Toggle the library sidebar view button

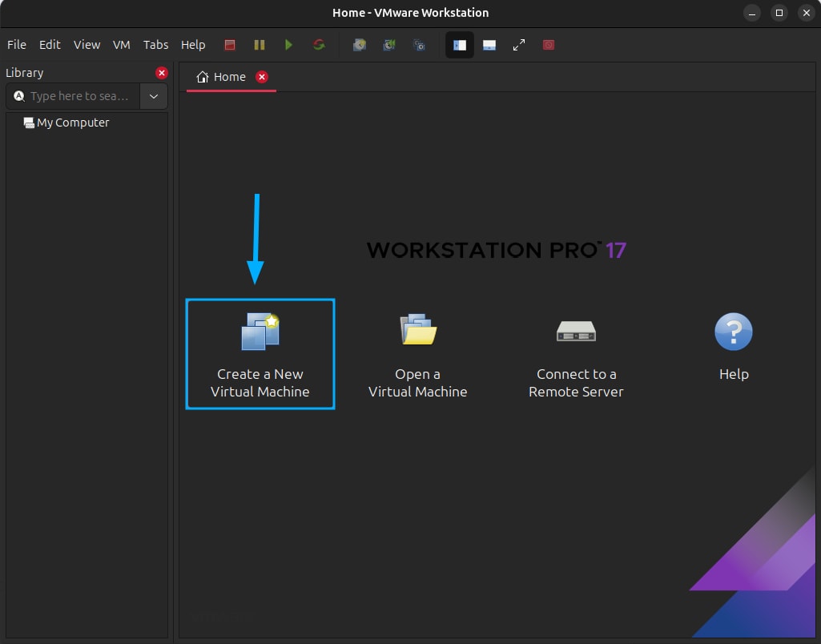(460, 45)
